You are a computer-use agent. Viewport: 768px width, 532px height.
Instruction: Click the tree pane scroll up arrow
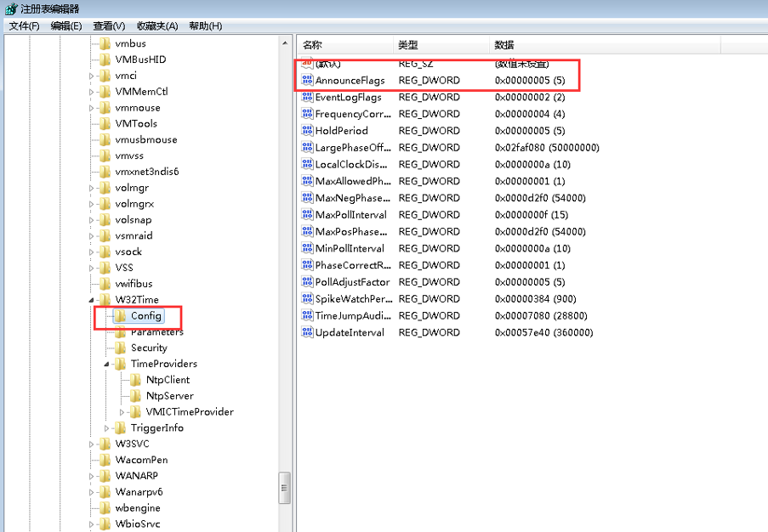[284, 42]
